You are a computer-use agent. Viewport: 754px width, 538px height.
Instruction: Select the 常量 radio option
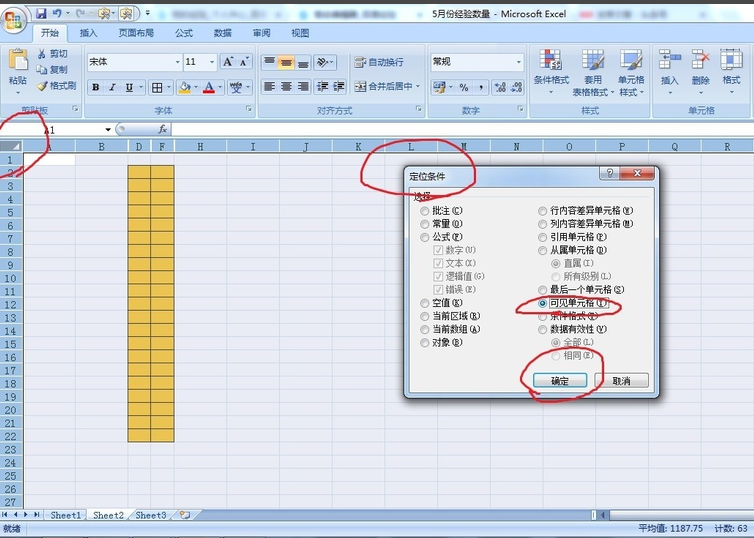tap(425, 224)
